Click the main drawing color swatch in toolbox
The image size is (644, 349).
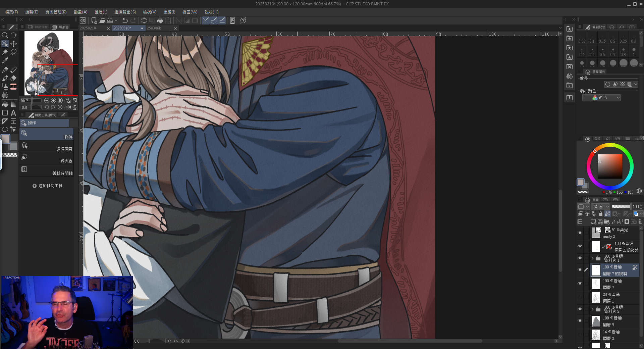[6, 139]
